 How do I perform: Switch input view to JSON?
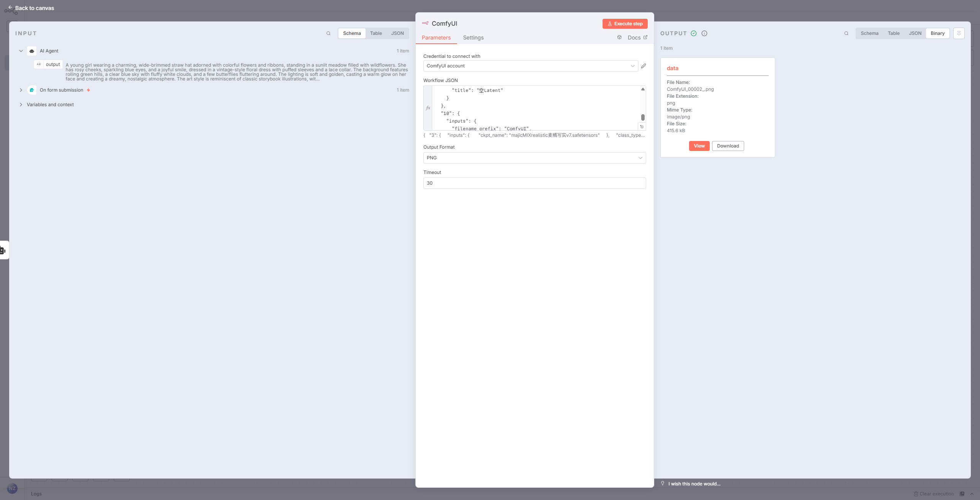click(397, 33)
